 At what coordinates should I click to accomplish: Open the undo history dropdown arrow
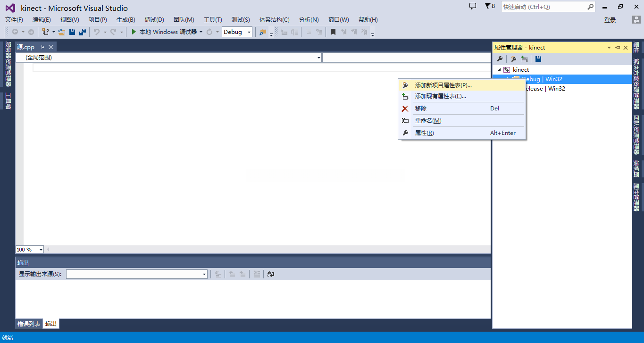(x=105, y=32)
